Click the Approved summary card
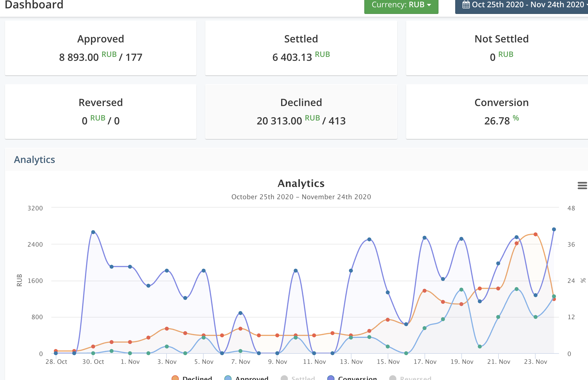Viewport: 588px width, 380px height. click(x=101, y=48)
